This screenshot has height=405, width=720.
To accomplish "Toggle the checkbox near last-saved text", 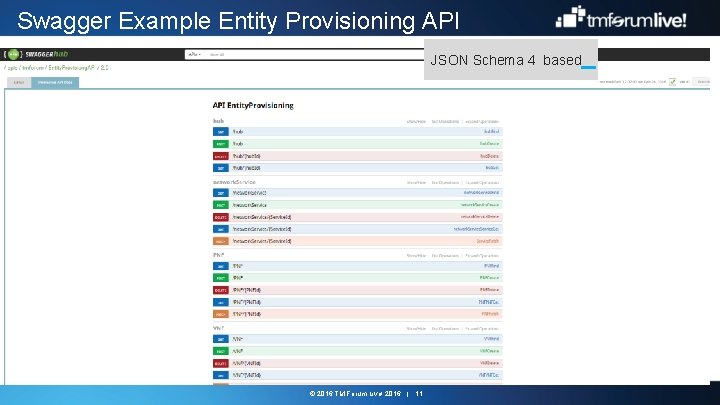I will click(673, 82).
